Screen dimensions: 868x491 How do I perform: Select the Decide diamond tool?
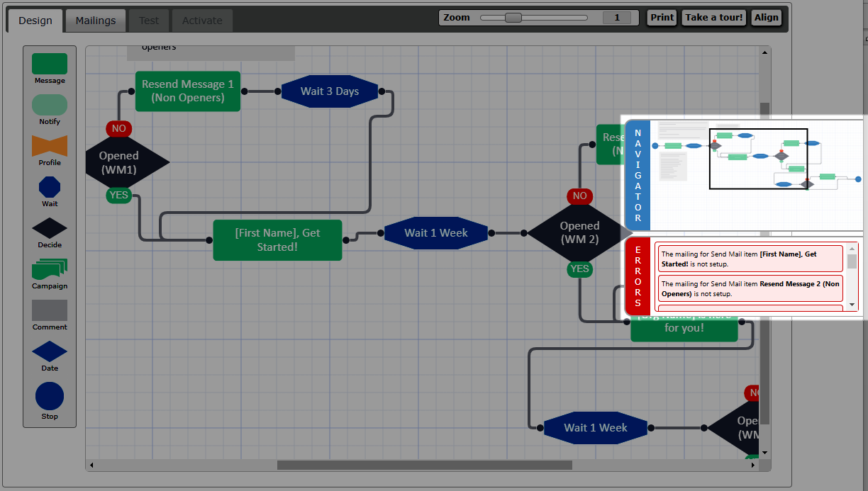pos(50,228)
